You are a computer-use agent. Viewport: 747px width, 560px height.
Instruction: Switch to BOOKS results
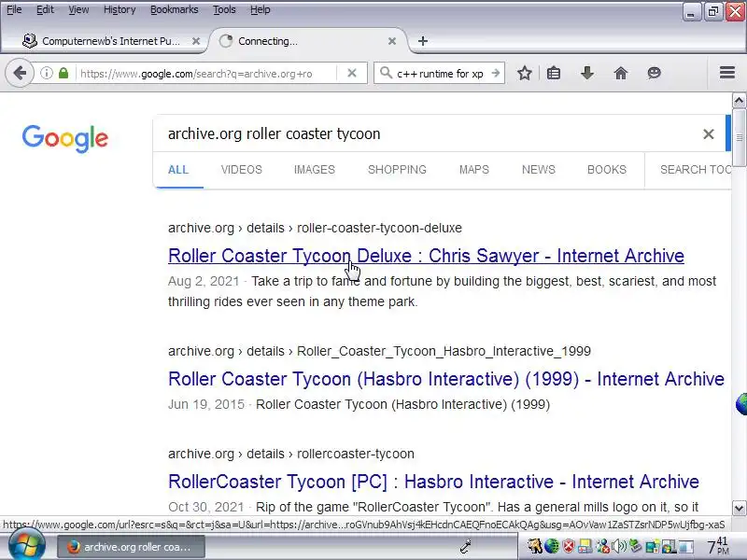[x=606, y=170]
